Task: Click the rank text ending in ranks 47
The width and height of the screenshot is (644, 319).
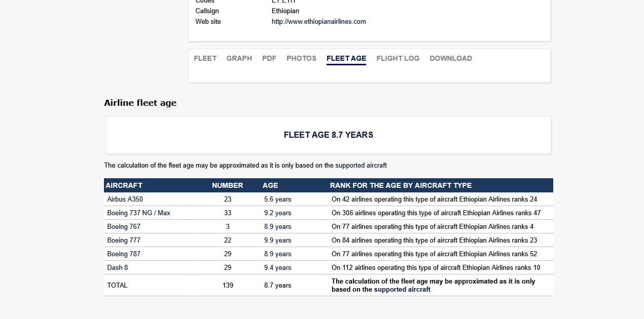Action: [x=436, y=213]
